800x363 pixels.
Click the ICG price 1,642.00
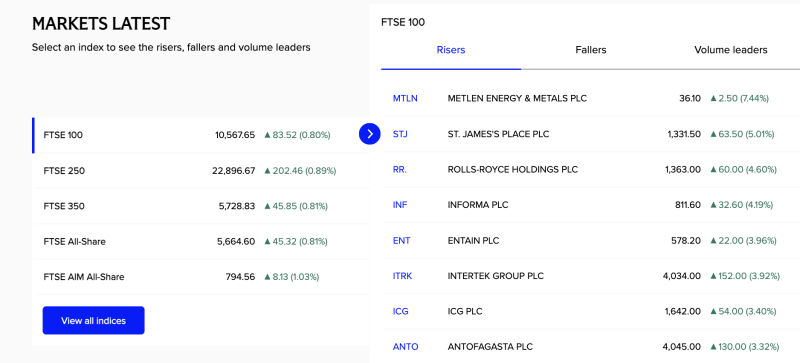pos(683,311)
